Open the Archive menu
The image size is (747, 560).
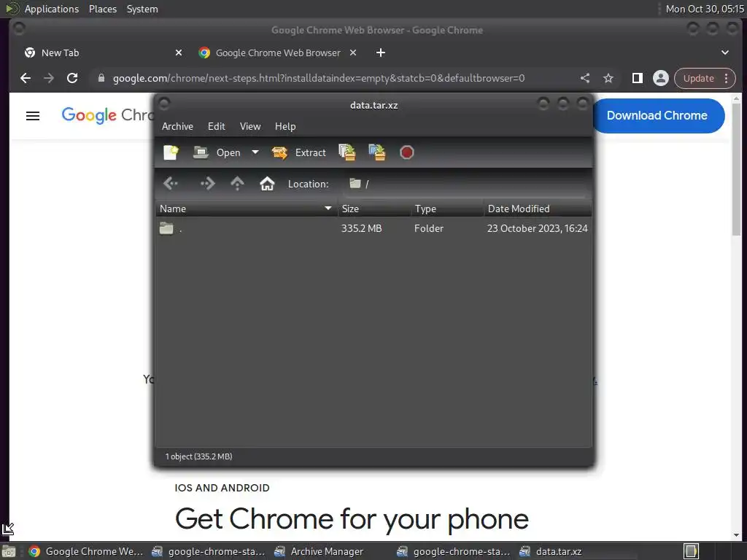click(x=177, y=126)
